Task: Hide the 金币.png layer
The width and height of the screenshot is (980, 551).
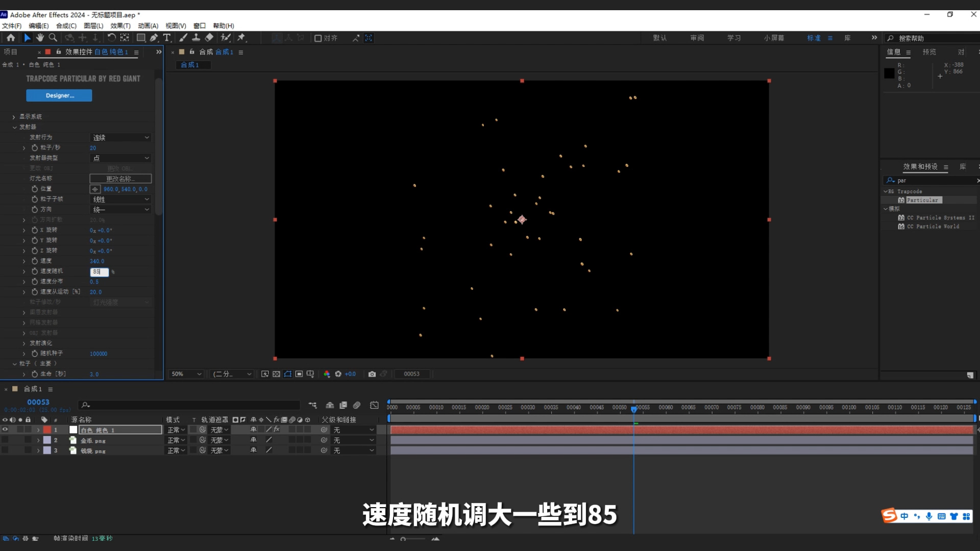Action: [5, 440]
